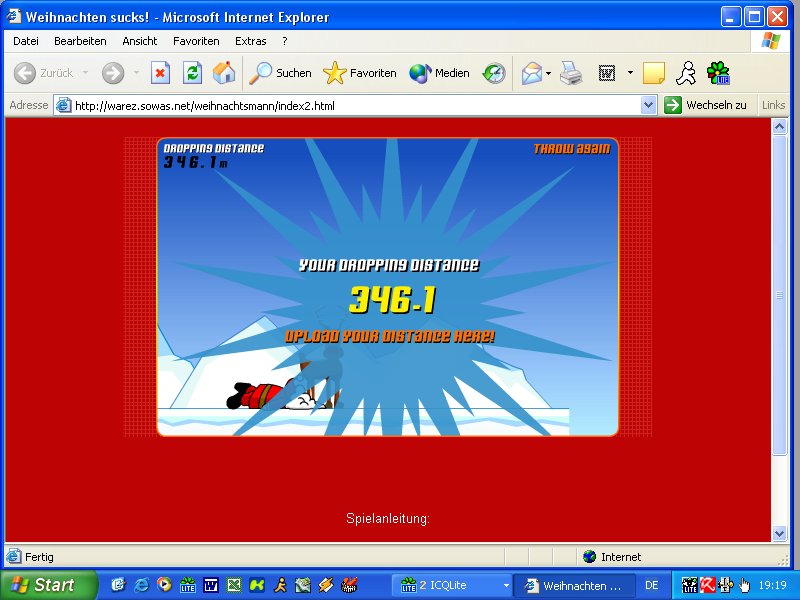This screenshot has width=800, height=600.
Task: Launch the green KaZaA quick launch icon
Action: click(x=257, y=585)
